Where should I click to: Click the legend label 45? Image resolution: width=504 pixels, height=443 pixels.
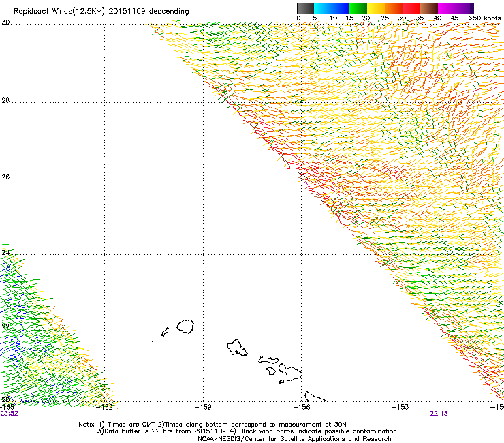454,18
